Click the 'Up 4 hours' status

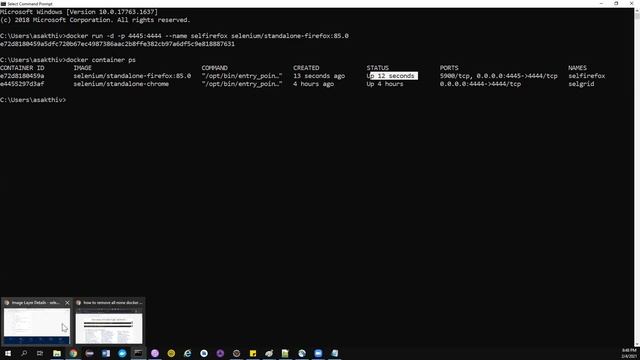tap(385, 84)
